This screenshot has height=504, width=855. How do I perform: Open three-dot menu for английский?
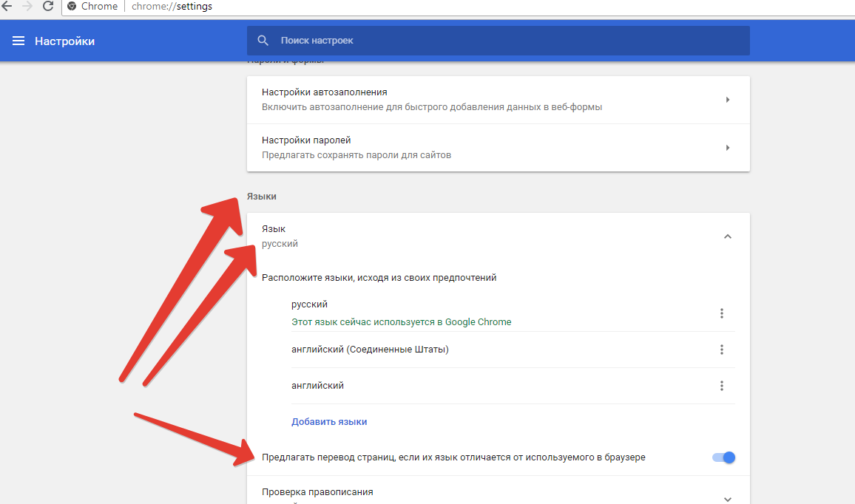(x=721, y=386)
